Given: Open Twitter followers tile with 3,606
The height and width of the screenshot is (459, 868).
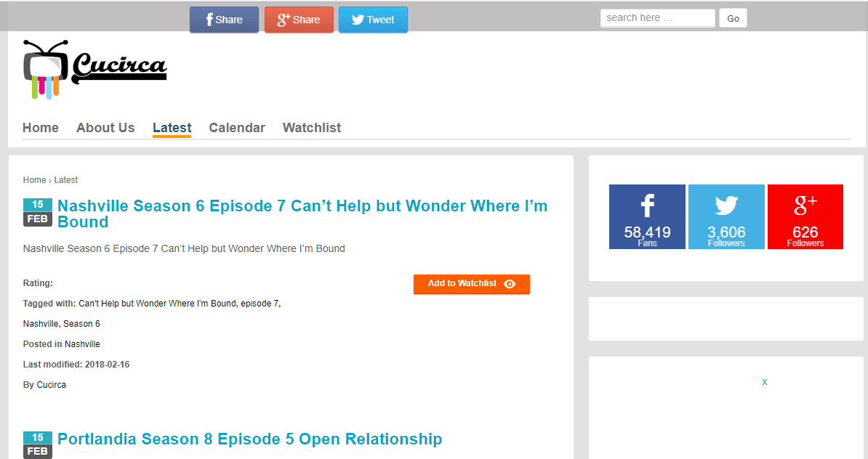Looking at the screenshot, I should (x=726, y=216).
